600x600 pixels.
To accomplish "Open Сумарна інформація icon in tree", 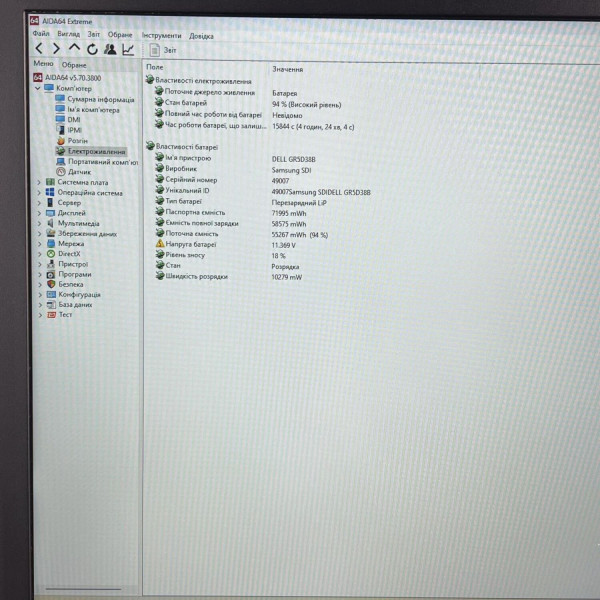I will (x=60, y=99).
